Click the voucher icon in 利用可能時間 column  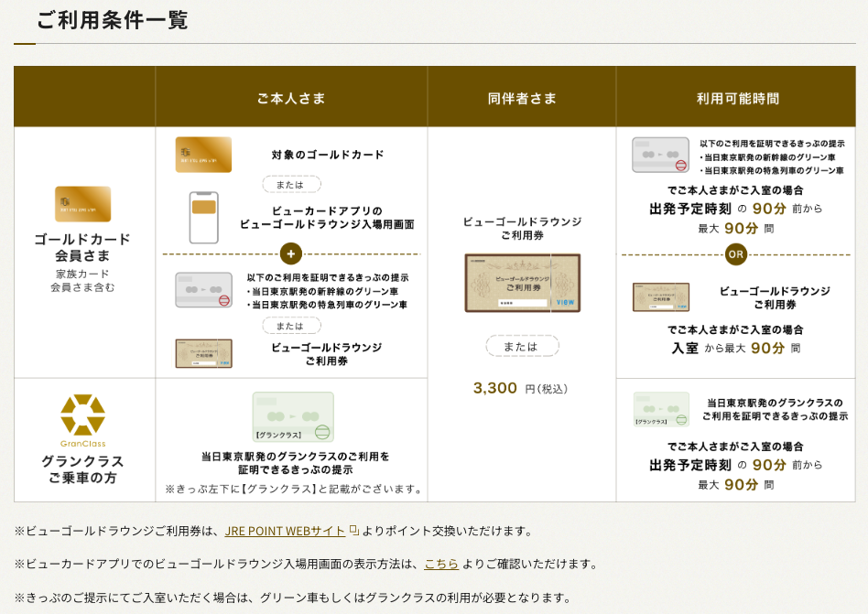point(661,297)
